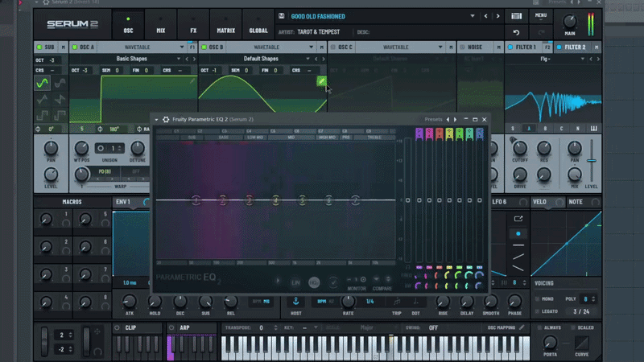Click the DSC Mapping pencil icon
Image resolution: width=644 pixels, height=362 pixels.
click(x=522, y=327)
